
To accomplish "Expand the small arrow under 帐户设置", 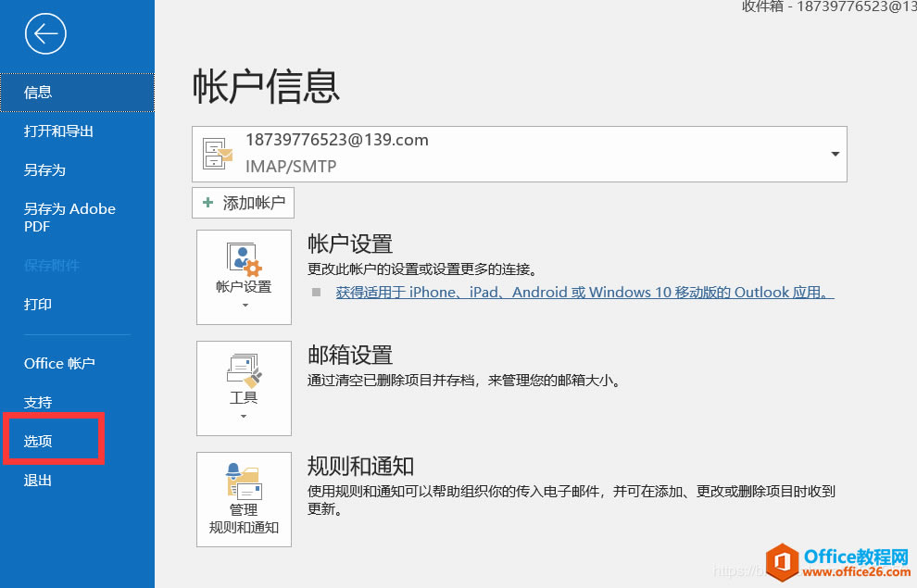I will coord(245,305).
